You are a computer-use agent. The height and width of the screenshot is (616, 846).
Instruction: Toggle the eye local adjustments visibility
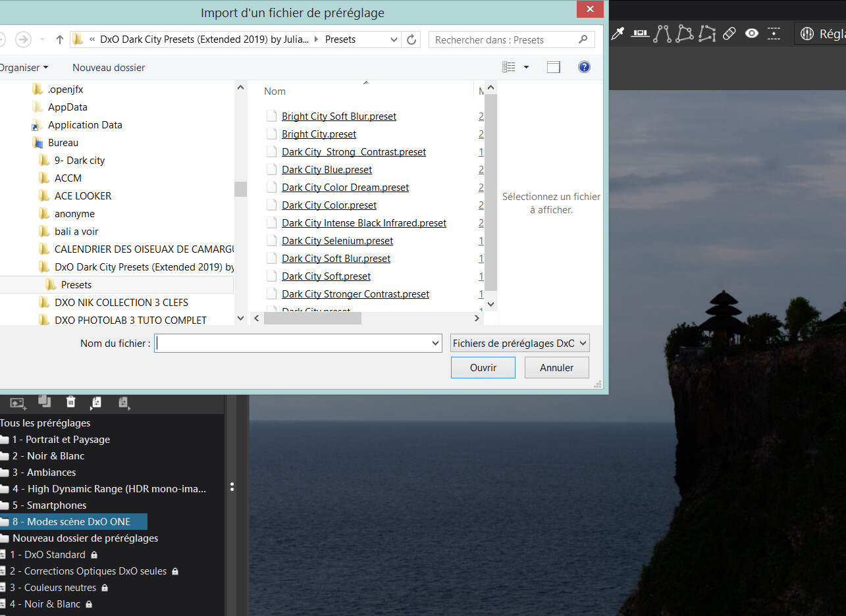[x=751, y=34]
